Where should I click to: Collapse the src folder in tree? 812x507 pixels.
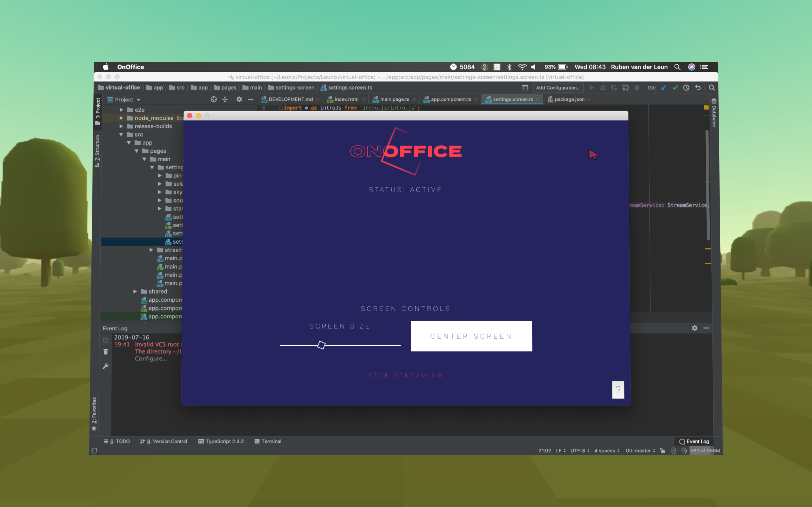click(121, 134)
